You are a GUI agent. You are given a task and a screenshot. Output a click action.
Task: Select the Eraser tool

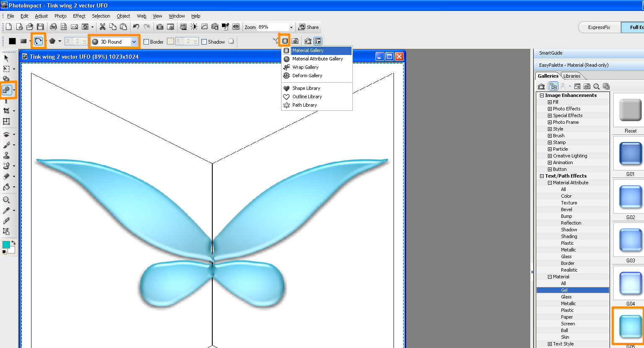[x=6, y=176]
